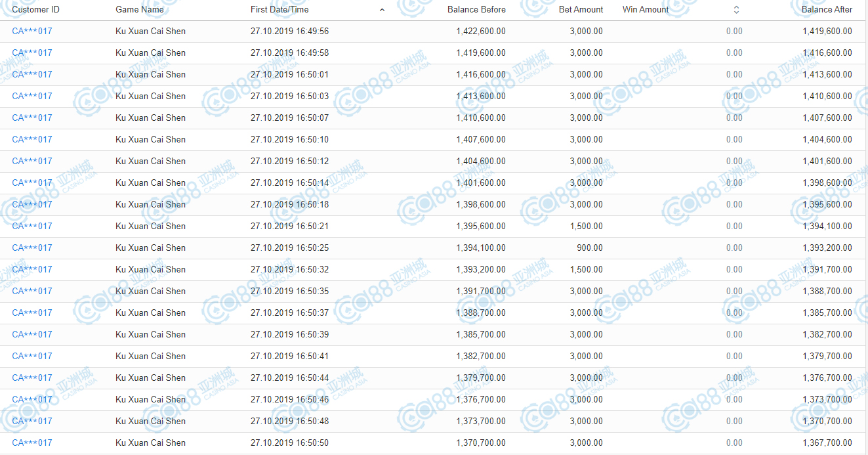Sort by the Balance Before column header
The image size is (868, 455).
tap(476, 10)
